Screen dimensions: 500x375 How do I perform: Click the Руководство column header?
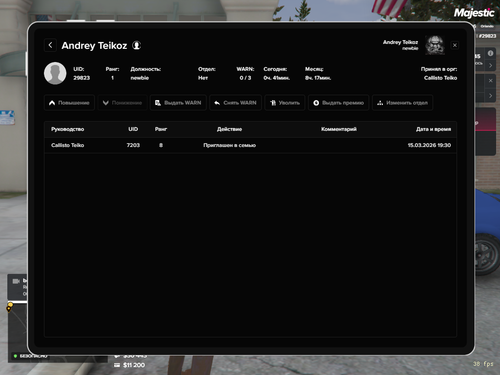coord(68,129)
